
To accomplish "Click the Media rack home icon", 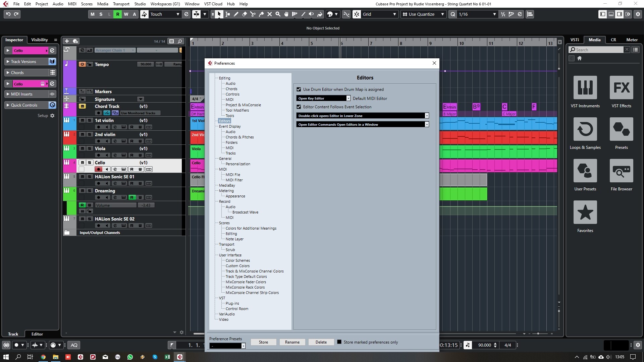I will [579, 58].
